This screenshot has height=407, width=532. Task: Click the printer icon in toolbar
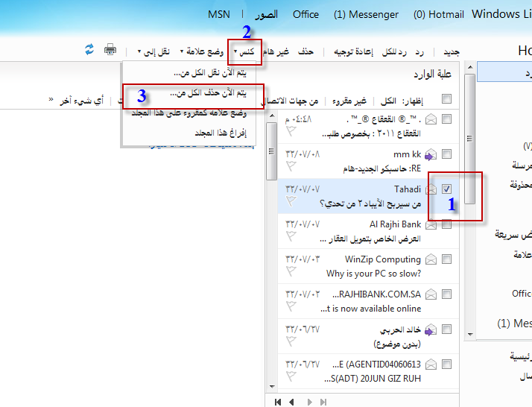110,49
